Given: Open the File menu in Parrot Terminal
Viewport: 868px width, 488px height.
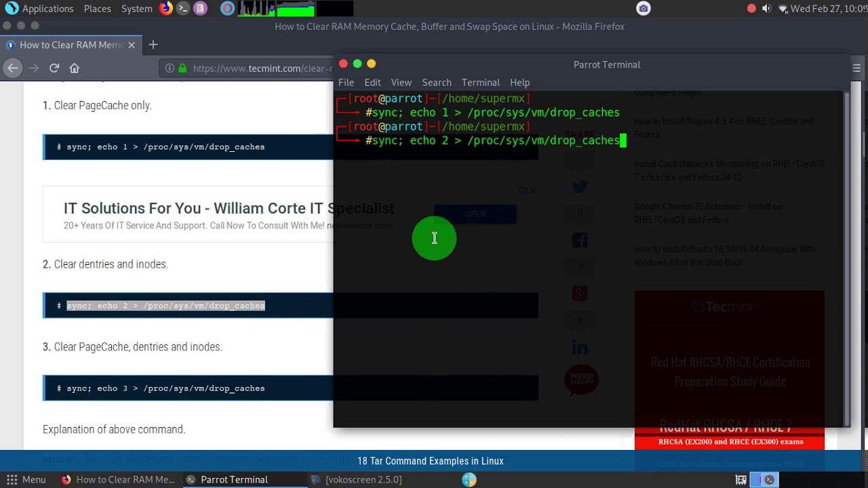Looking at the screenshot, I should (346, 82).
